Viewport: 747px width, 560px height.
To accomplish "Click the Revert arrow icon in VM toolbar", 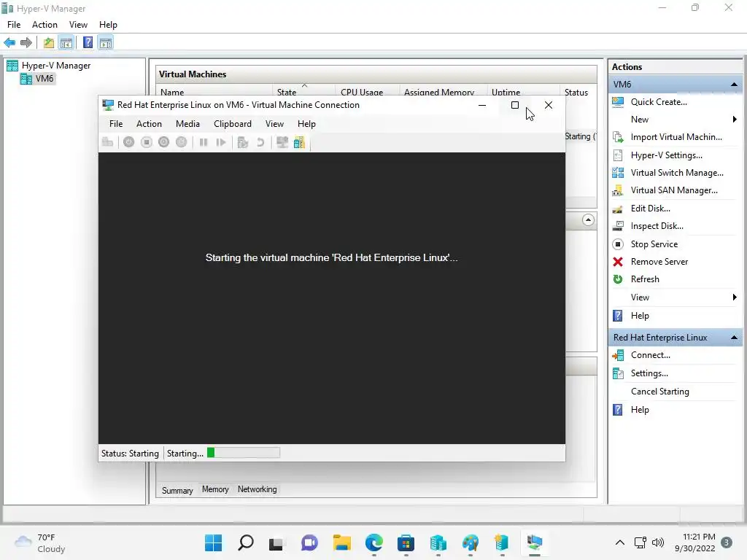I will coord(260,142).
